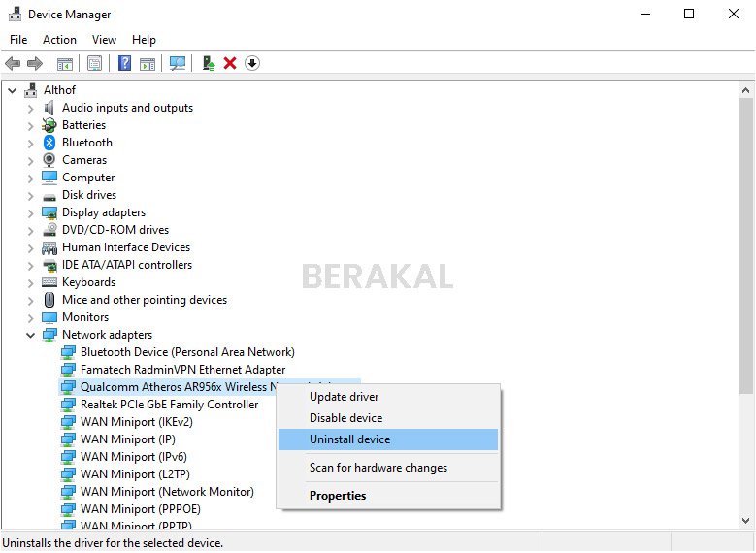Click the Human Interface Devices icon
The width and height of the screenshot is (756, 553).
coord(49,247)
